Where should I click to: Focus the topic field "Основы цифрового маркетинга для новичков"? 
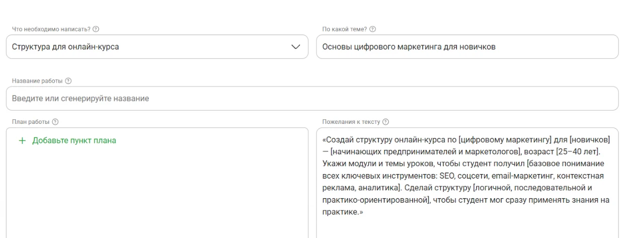[x=467, y=47]
